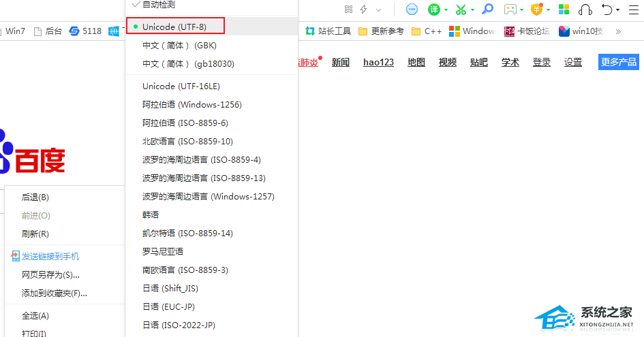Open the 卡饭论坛 bookmark

pos(527,31)
